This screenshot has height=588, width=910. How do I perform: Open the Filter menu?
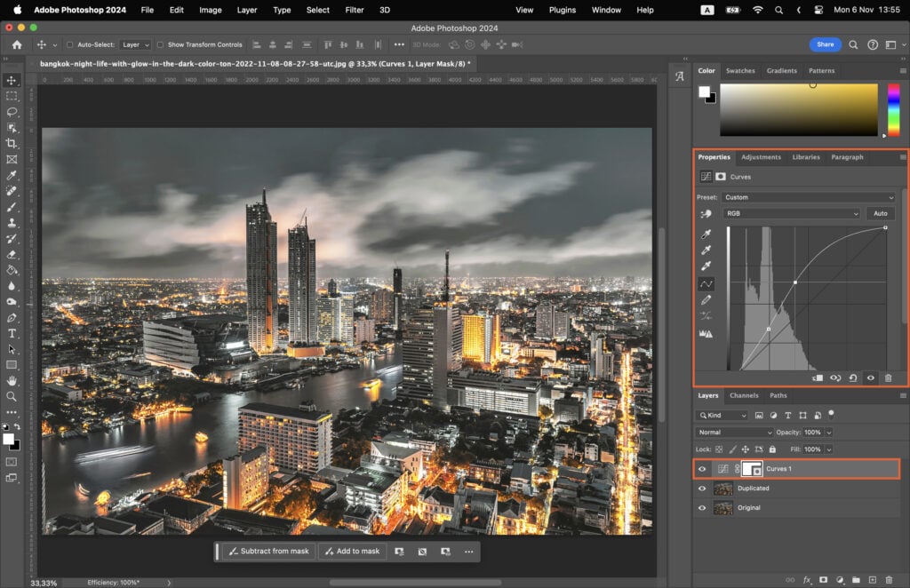click(354, 10)
